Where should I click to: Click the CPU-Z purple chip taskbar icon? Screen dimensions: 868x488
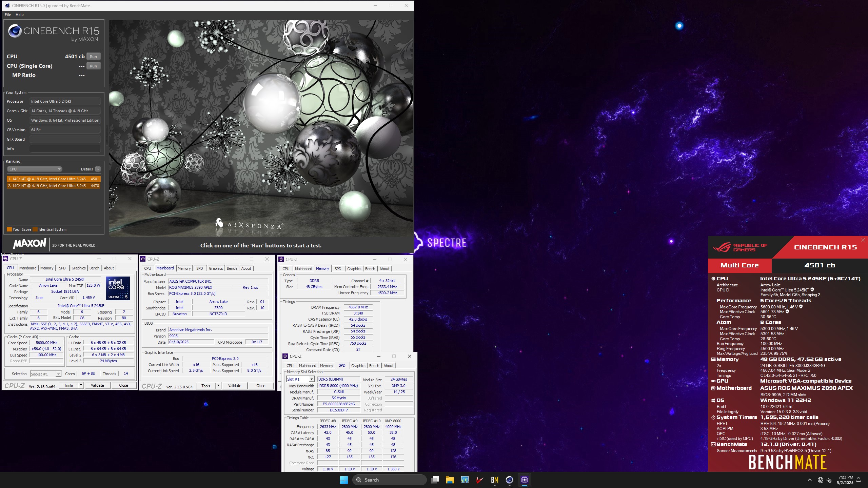coord(524,480)
